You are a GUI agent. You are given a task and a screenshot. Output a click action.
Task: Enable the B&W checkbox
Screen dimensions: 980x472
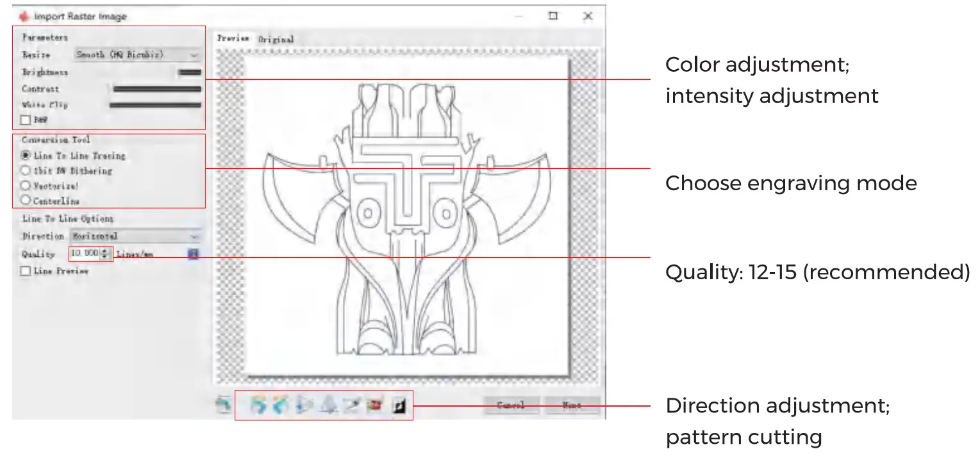click(x=26, y=120)
